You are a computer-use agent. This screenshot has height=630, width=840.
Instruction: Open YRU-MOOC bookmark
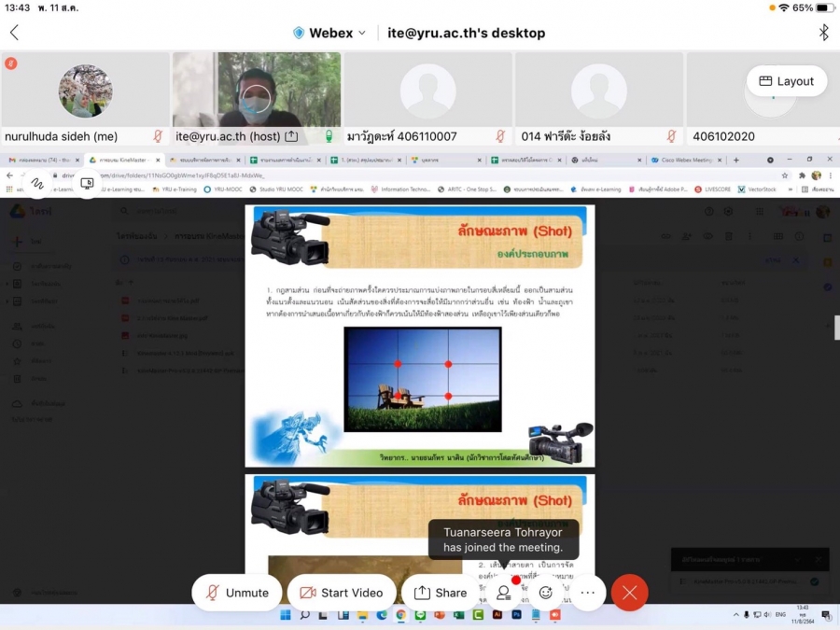click(x=223, y=189)
